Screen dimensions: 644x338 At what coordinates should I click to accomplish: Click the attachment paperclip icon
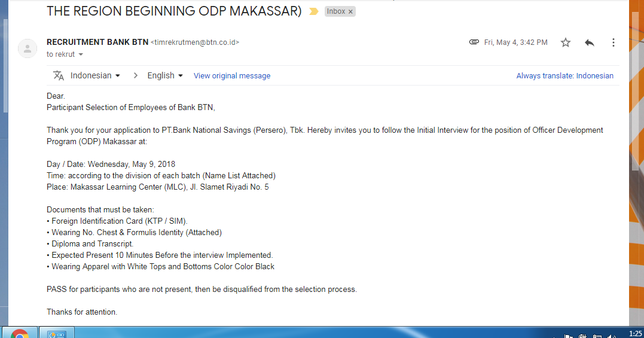pos(474,42)
